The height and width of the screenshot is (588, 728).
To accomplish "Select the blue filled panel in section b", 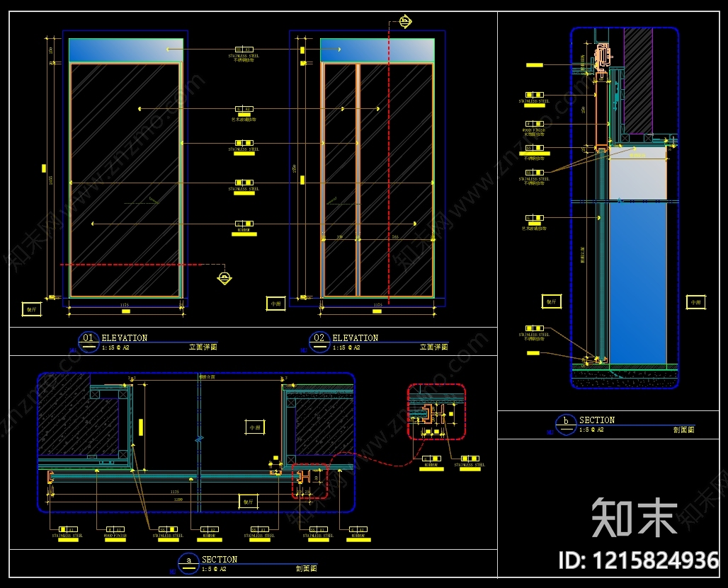I will click(637, 283).
